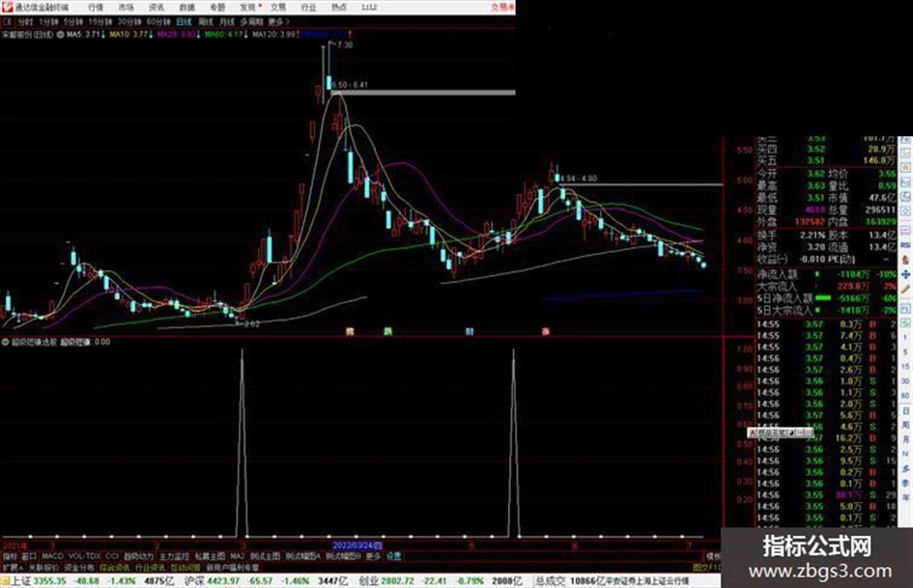This screenshot has width=913, height=588.
Task: Open the 窗口 tab in indicator bar
Action: coord(29,556)
